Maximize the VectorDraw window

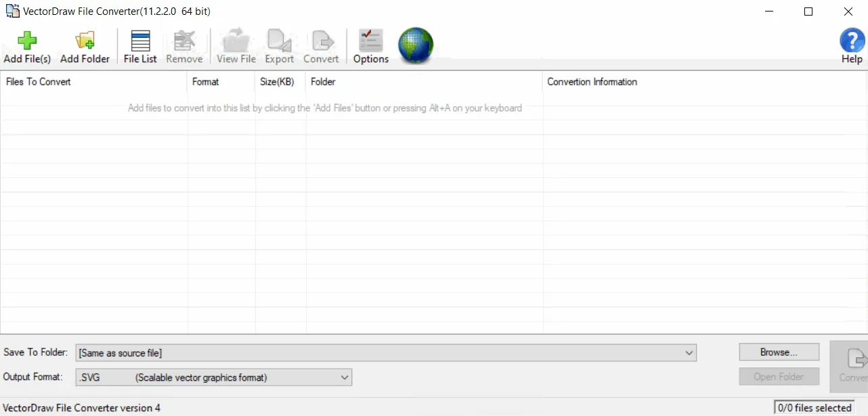coord(808,11)
